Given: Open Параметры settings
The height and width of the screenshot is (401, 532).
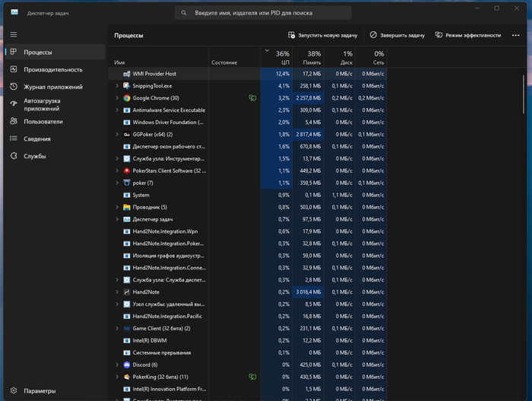Looking at the screenshot, I should tap(55, 391).
